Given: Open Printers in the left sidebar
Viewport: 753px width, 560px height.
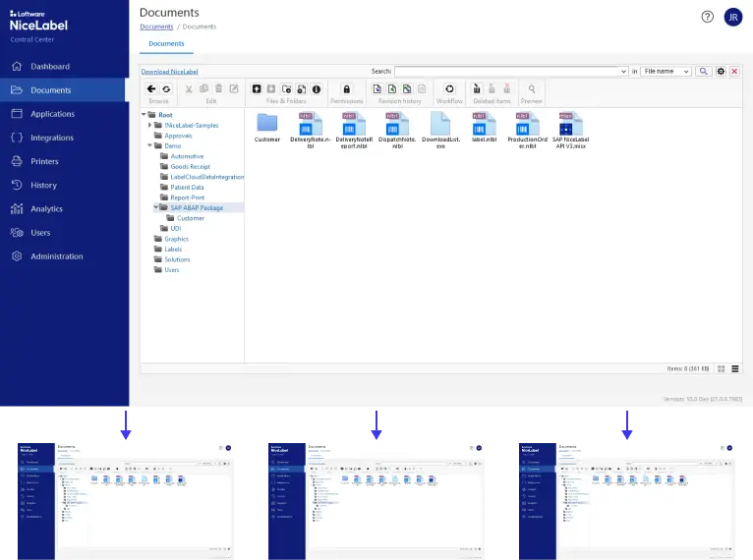Looking at the screenshot, I should [44, 161].
